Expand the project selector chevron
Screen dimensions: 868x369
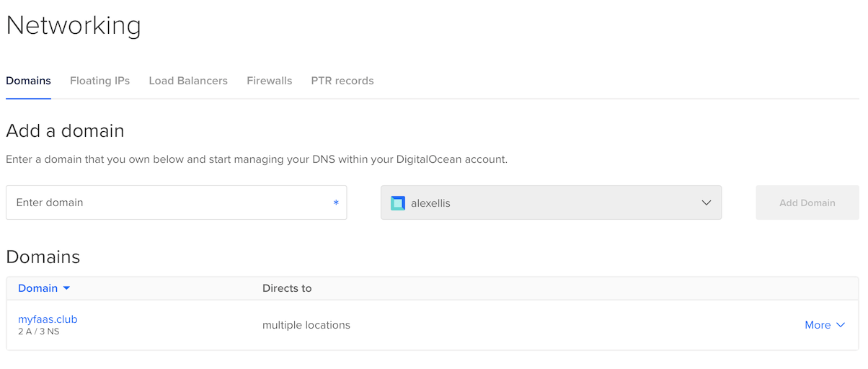pos(707,203)
